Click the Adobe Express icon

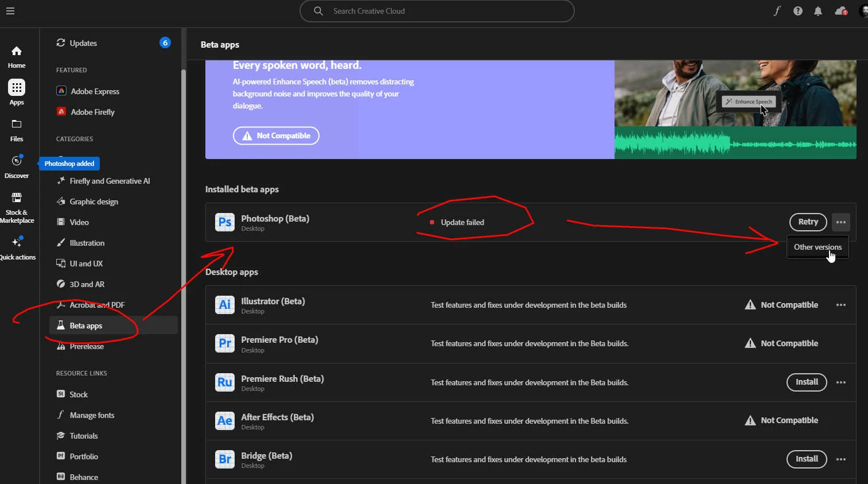point(61,91)
